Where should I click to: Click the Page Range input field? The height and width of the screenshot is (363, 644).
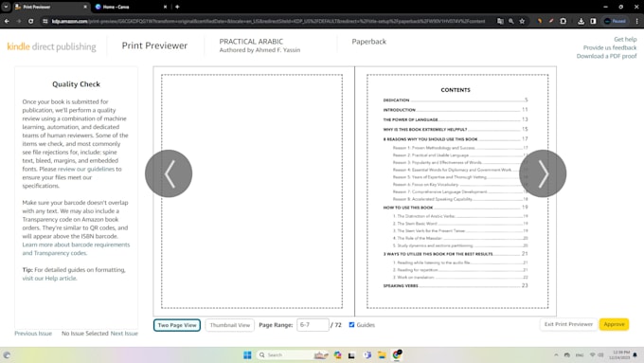[313, 325]
